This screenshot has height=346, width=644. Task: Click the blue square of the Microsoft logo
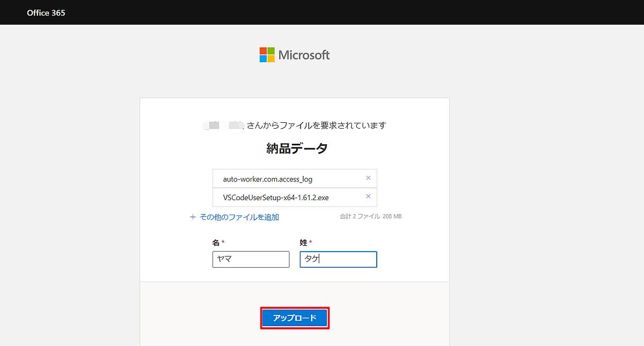point(263,59)
